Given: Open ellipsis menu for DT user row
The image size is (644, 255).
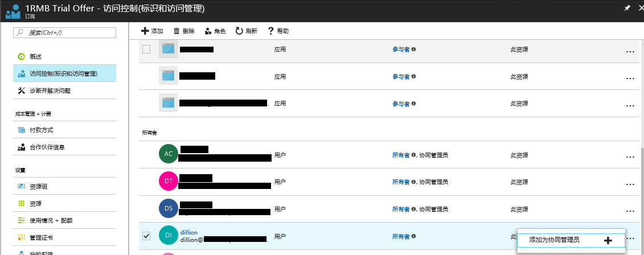Looking at the screenshot, I should tap(630, 184).
